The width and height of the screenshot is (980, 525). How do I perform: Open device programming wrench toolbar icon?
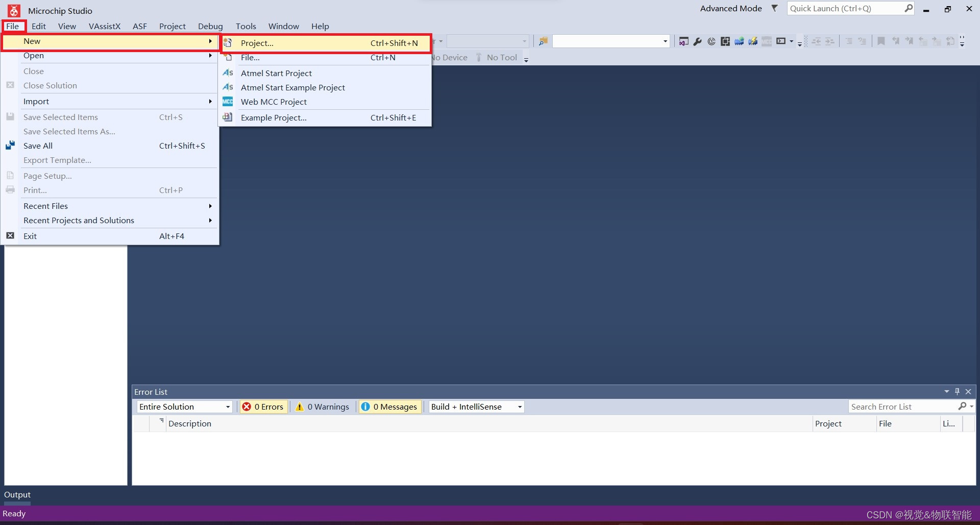tap(698, 41)
